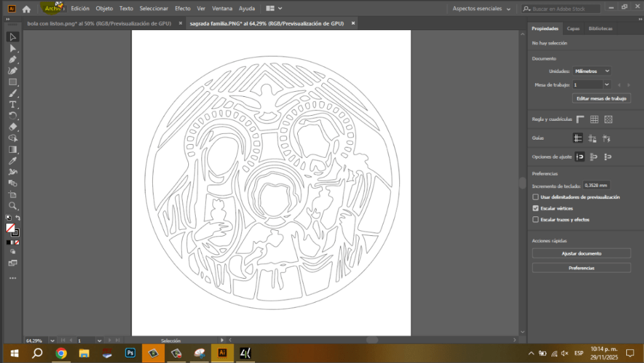Pick the Pen tool
Viewport: 644px width, 363px height.
point(13,59)
